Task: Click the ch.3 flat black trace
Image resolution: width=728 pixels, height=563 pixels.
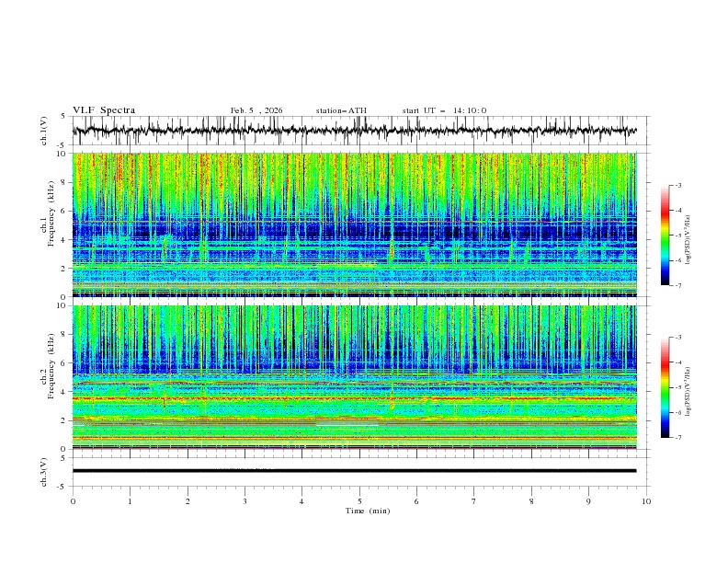Action: point(354,471)
